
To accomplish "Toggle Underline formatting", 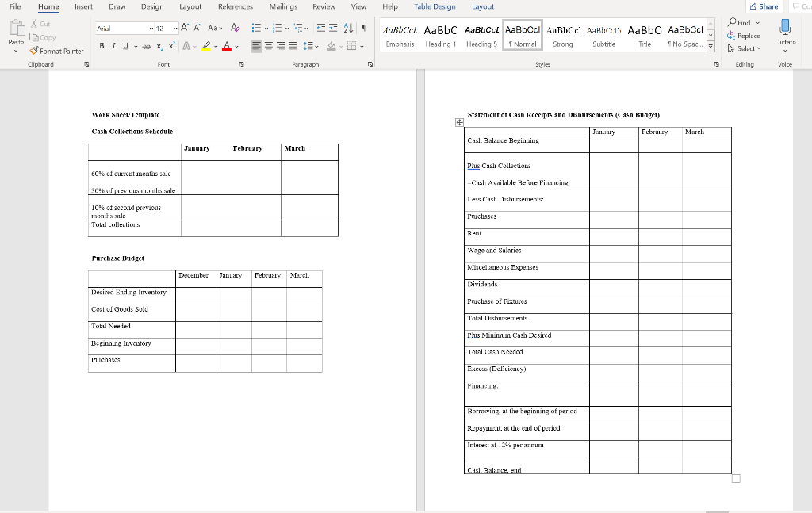I will [125, 46].
